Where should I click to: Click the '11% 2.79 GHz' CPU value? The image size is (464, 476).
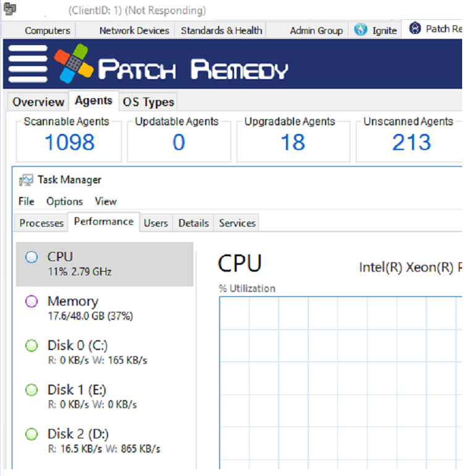click(x=80, y=272)
